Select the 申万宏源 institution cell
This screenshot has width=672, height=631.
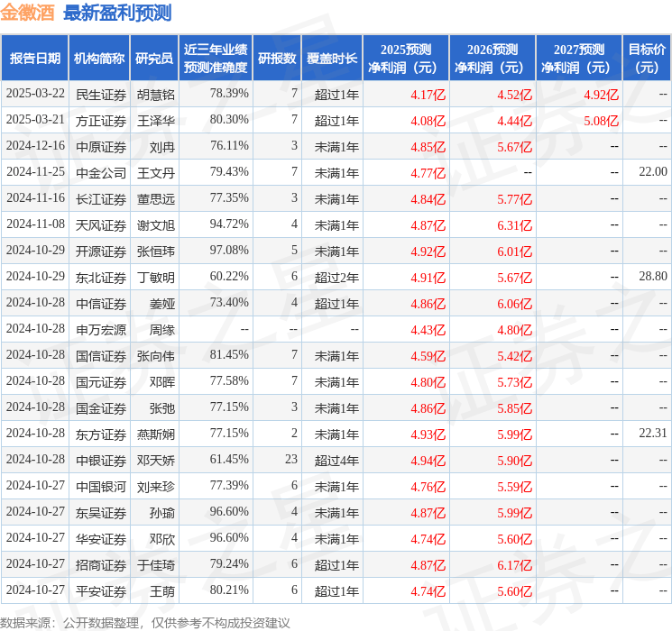(101, 329)
